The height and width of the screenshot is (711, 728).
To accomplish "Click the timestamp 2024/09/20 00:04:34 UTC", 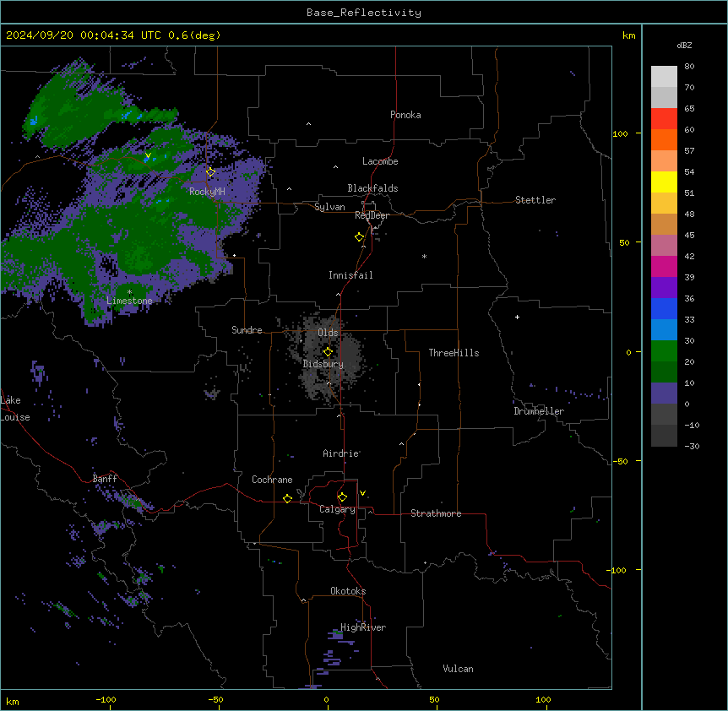I will (x=84, y=35).
